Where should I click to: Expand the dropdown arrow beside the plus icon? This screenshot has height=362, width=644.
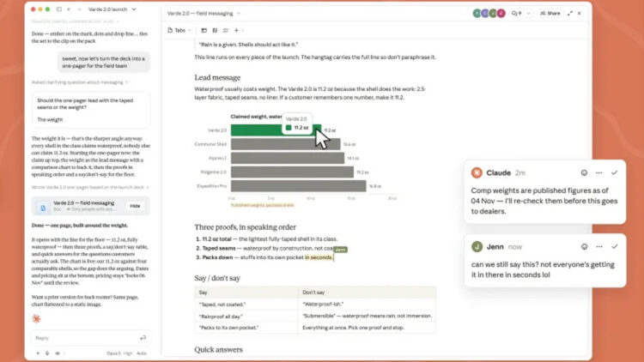pyautogui.click(x=243, y=30)
